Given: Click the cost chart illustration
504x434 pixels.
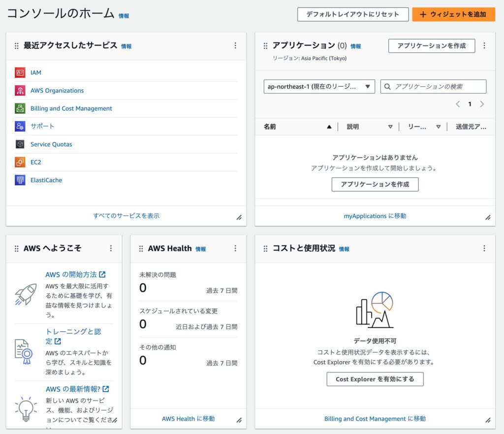Looking at the screenshot, I should point(375,310).
